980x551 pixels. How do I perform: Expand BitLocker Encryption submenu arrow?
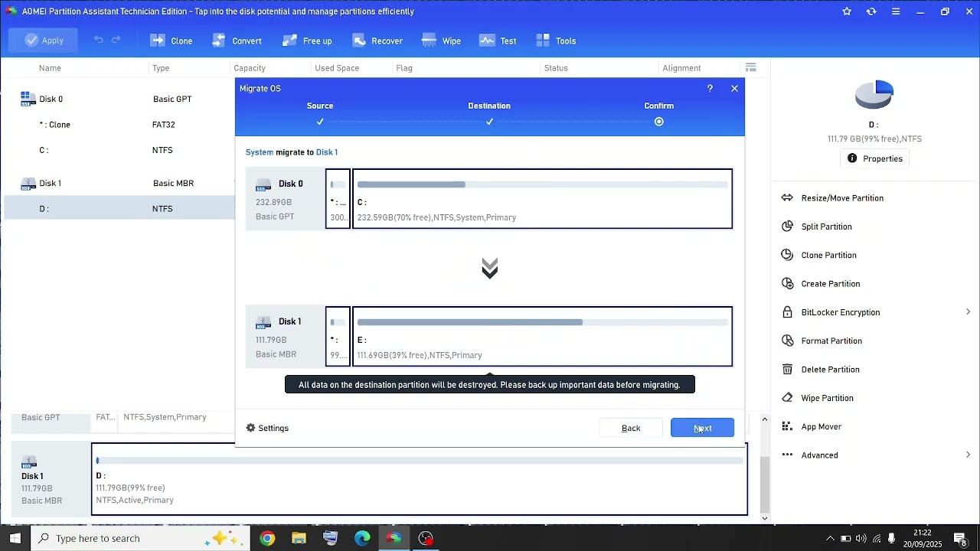tap(968, 312)
